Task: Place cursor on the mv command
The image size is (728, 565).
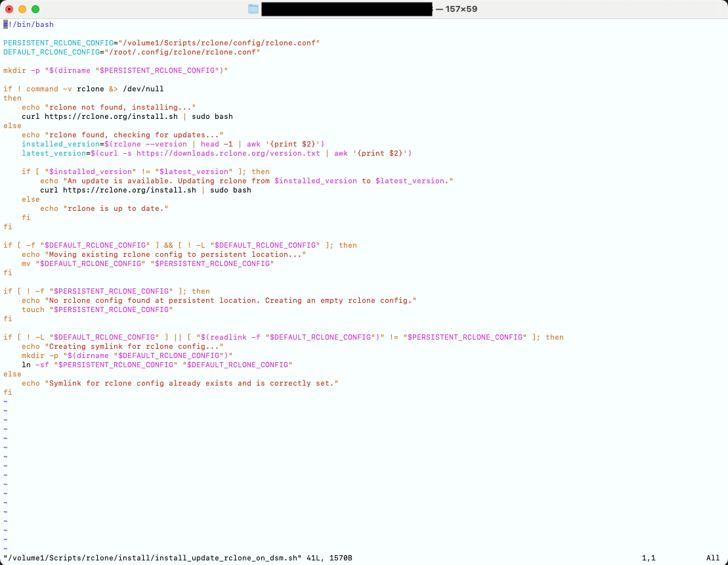Action: 26,263
